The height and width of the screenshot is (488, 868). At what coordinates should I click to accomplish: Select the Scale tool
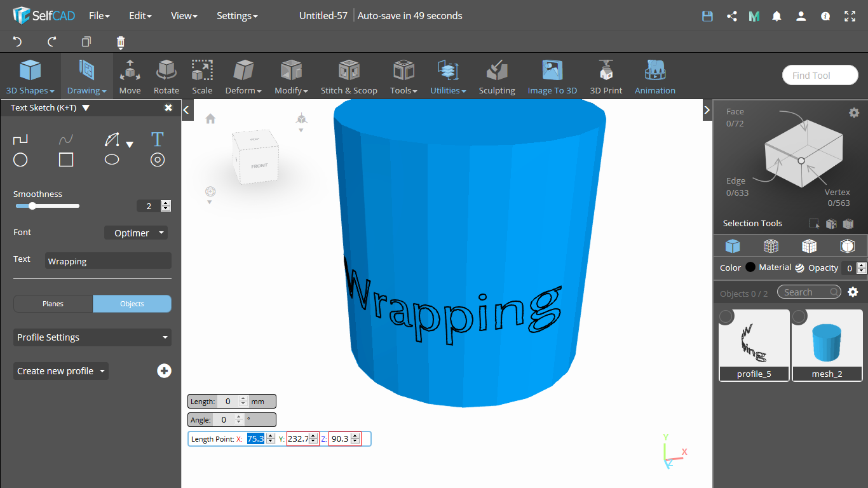(202, 76)
